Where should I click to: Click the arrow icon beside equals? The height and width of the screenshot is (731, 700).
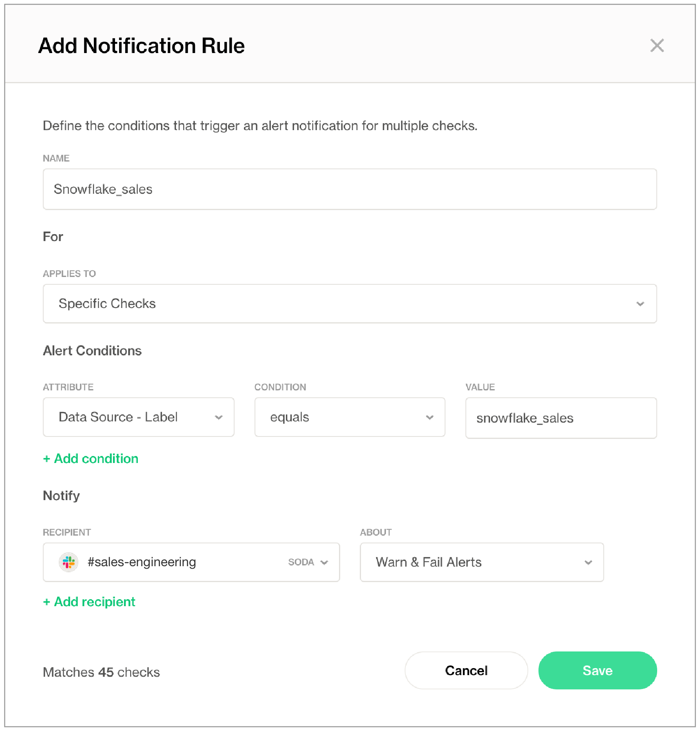[x=430, y=417]
